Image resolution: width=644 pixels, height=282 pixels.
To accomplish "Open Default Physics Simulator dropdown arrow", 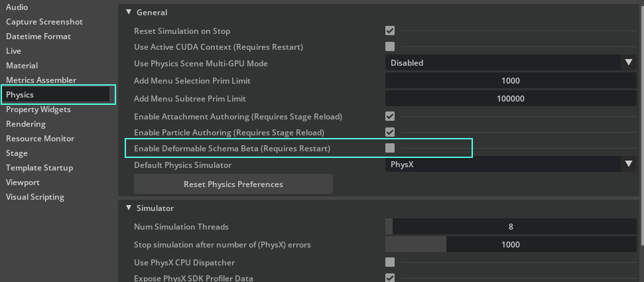I will point(629,165).
